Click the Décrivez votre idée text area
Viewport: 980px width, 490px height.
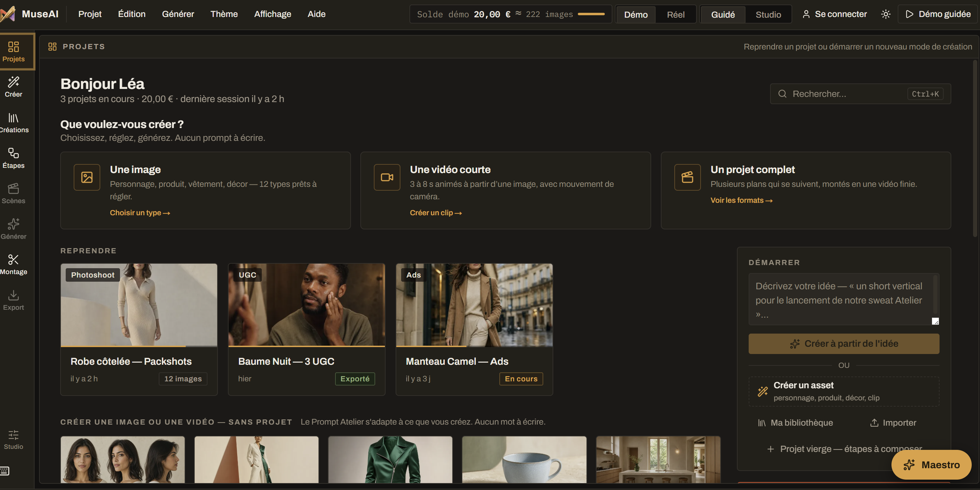[843, 299]
